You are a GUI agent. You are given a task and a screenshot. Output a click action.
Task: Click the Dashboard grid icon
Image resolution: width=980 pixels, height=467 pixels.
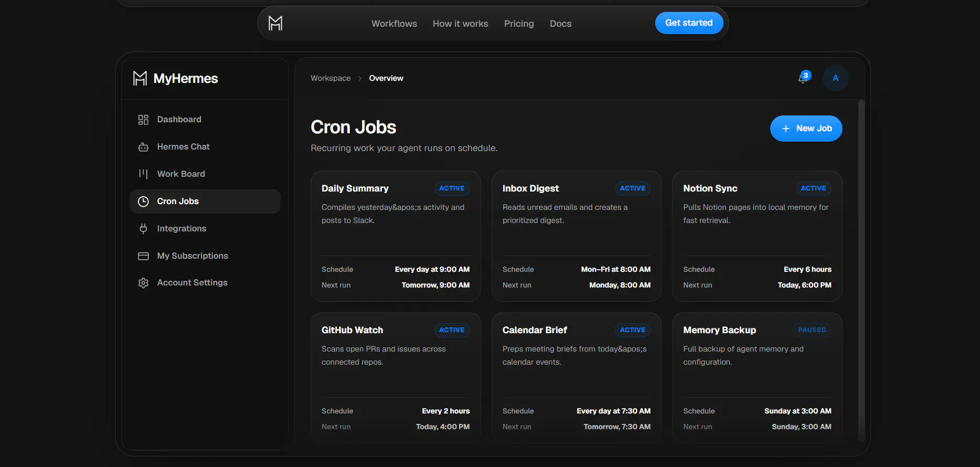143,120
